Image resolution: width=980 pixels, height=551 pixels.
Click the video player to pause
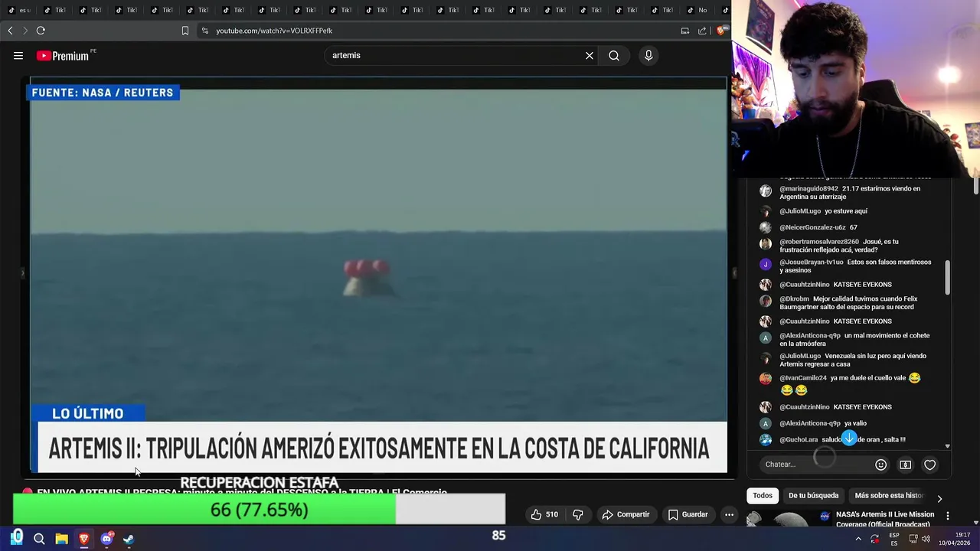click(x=378, y=275)
